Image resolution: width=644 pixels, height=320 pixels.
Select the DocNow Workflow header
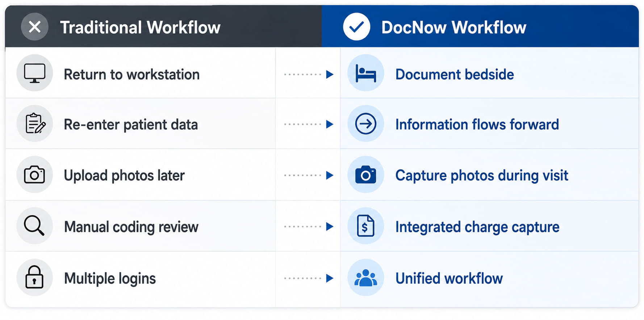pos(480,26)
